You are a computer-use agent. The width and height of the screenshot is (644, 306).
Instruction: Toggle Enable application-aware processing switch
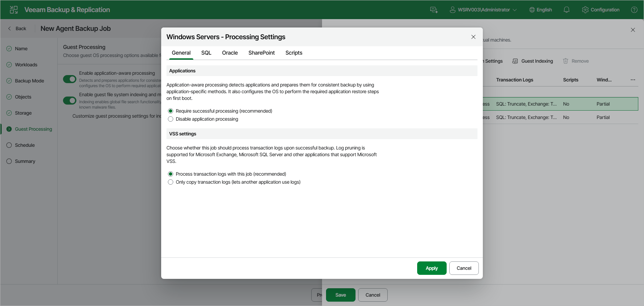point(70,79)
